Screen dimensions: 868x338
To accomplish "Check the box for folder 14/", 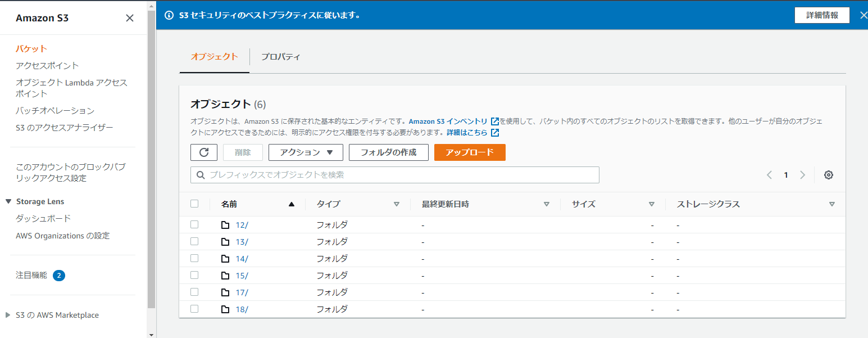I will pos(194,258).
